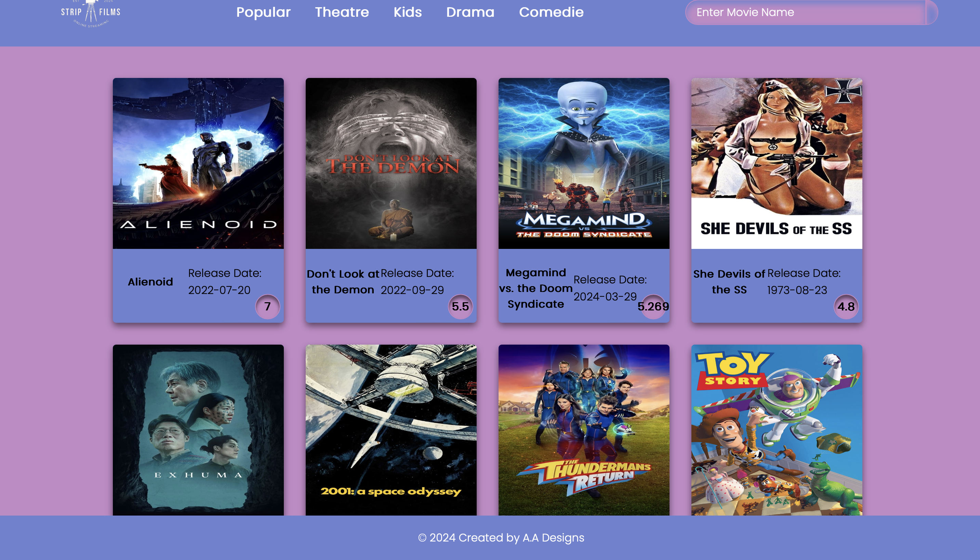Open the Exhuma movie poster
This screenshot has width=980, height=560.
coord(198,430)
